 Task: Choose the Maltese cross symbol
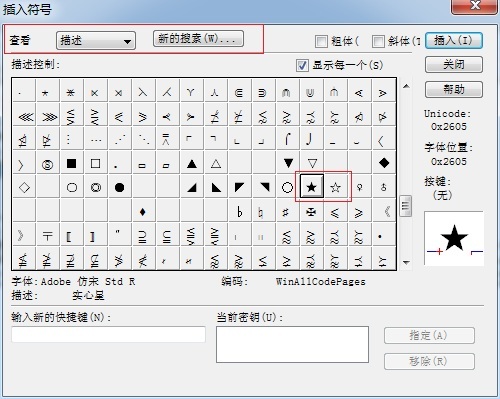coord(312,211)
